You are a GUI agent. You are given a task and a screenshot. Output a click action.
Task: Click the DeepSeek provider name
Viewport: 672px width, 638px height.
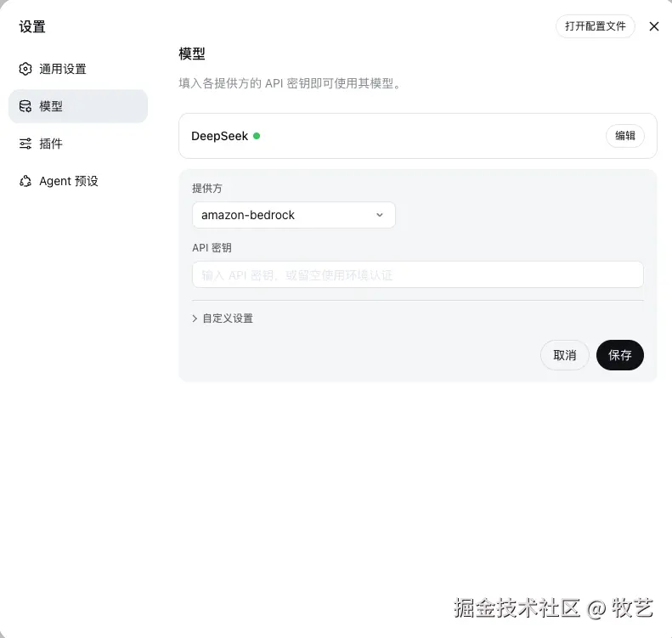219,136
